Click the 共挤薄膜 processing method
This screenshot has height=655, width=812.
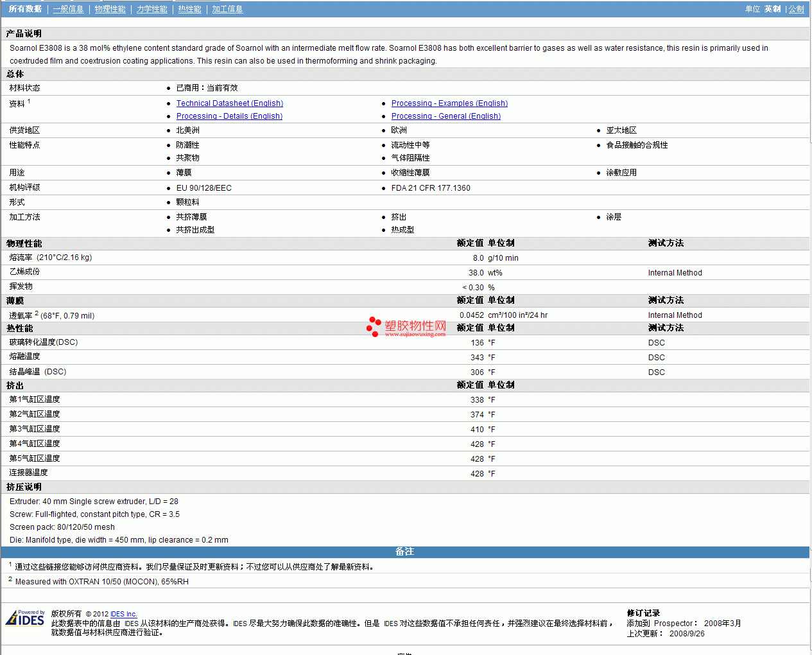[191, 217]
